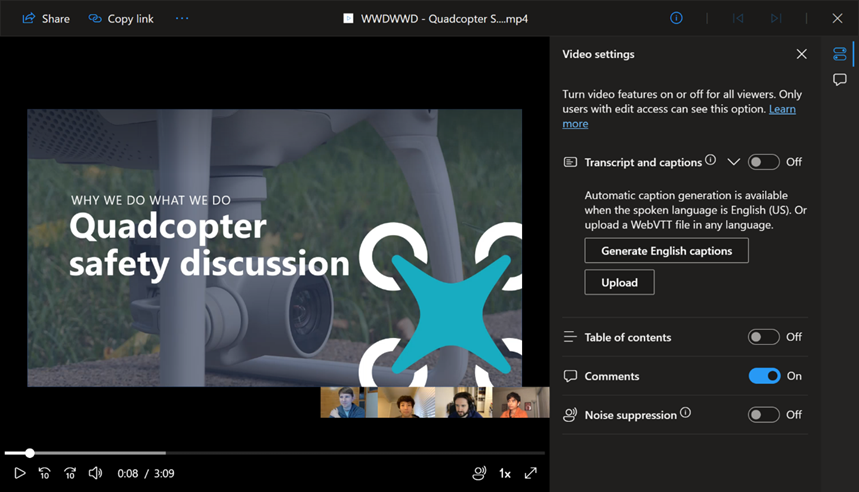Click noise suppression icon in player controls
The image size is (859, 492).
tap(479, 473)
